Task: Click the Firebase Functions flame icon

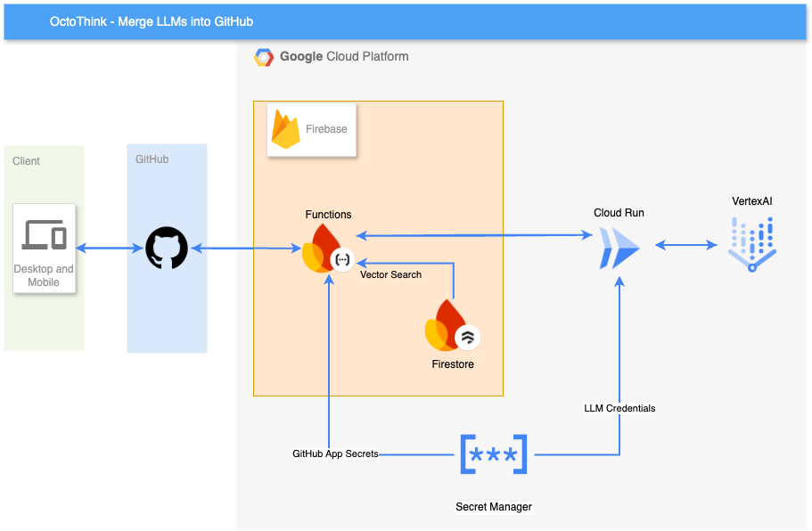Action: 327,249
